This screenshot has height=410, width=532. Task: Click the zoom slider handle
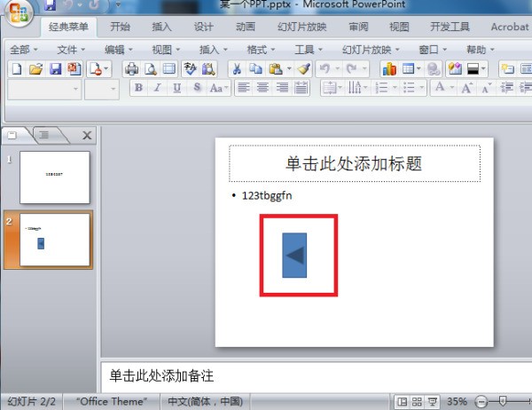point(503,401)
